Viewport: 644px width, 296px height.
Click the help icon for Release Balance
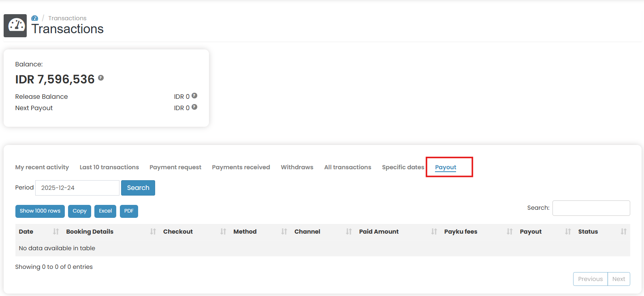point(194,96)
